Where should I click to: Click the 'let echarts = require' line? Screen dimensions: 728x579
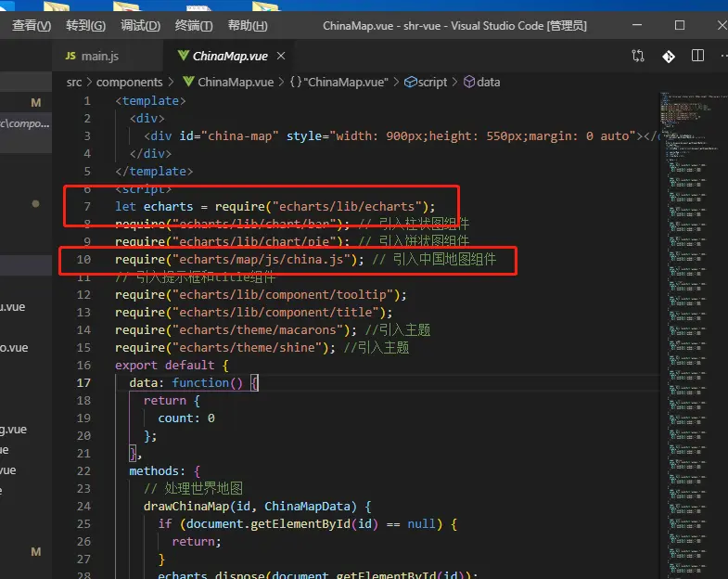pyautogui.click(x=275, y=206)
